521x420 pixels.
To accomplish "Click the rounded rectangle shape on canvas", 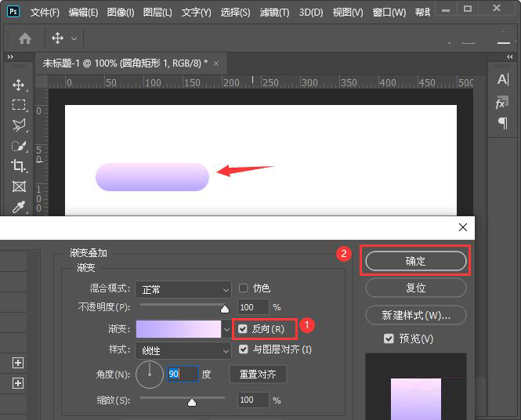I will (152, 177).
